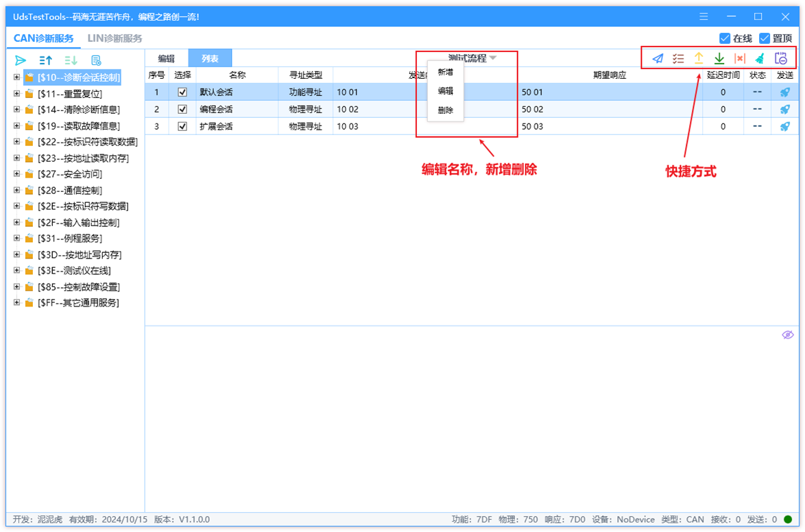Image resolution: width=805 pixels, height=532 pixels.
Task: Select the $FF--其它通用服务 tree item
Action: [78, 303]
